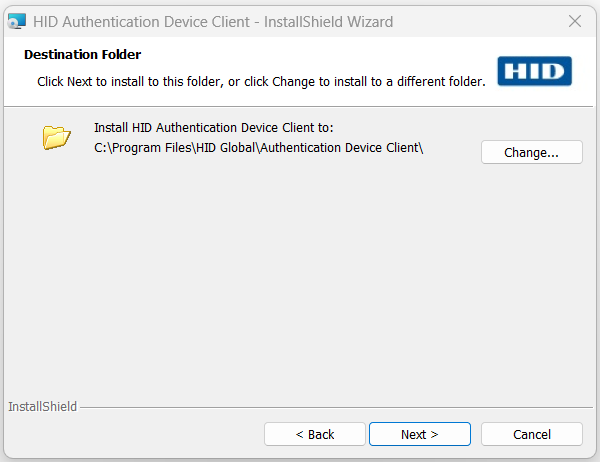Go to the previous step with Back

[315, 434]
